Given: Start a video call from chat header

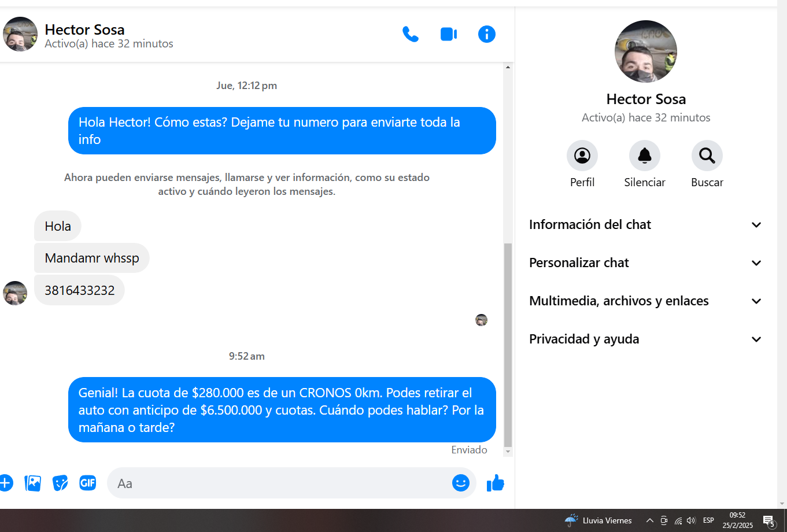Looking at the screenshot, I should click(x=449, y=35).
